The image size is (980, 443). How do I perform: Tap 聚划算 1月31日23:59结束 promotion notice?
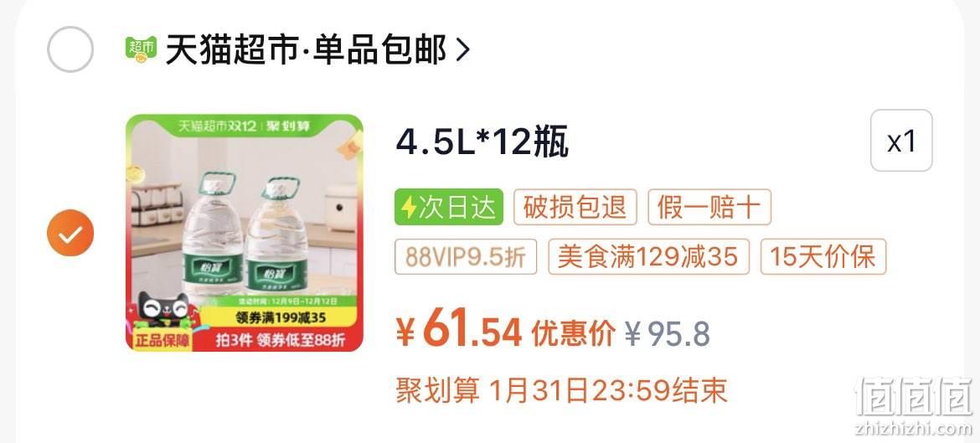tap(561, 390)
